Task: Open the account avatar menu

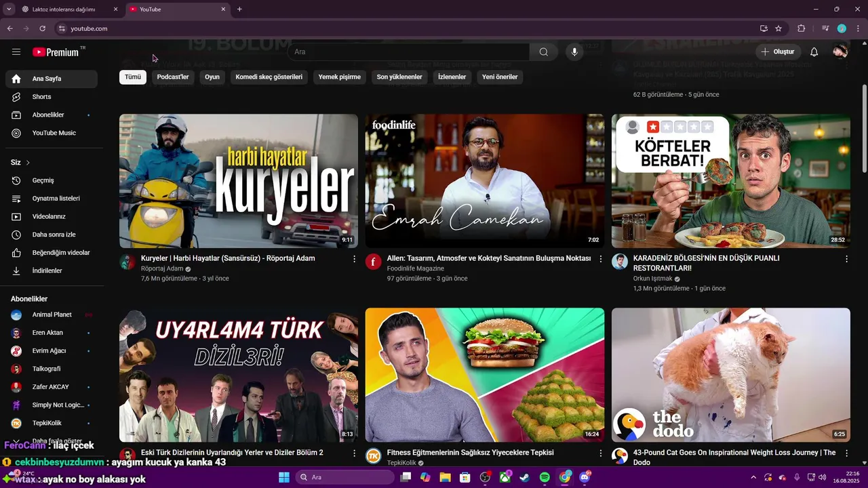Action: [840, 52]
